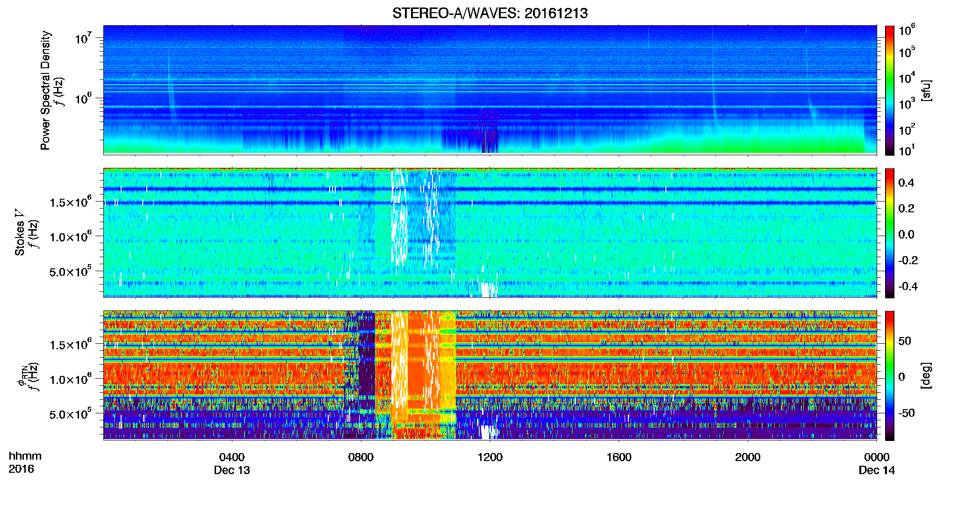Click the white data gap near 1200 in the Stokes panel

coord(488,289)
